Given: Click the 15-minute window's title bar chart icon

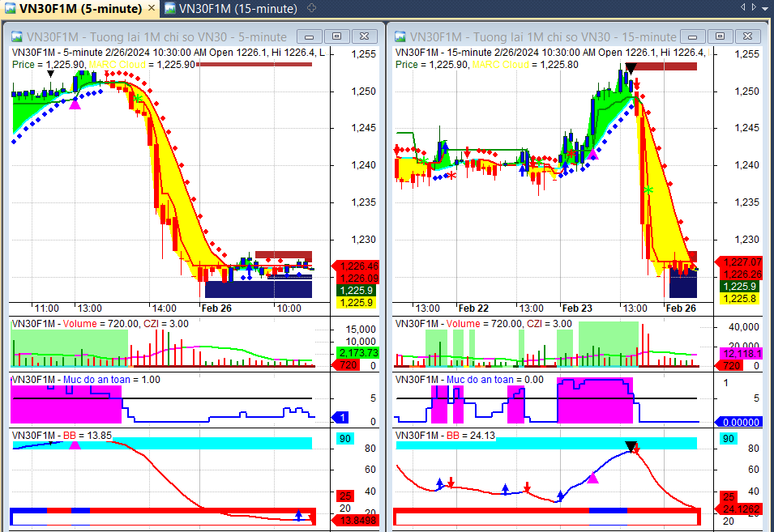Looking at the screenshot, I should [400, 37].
